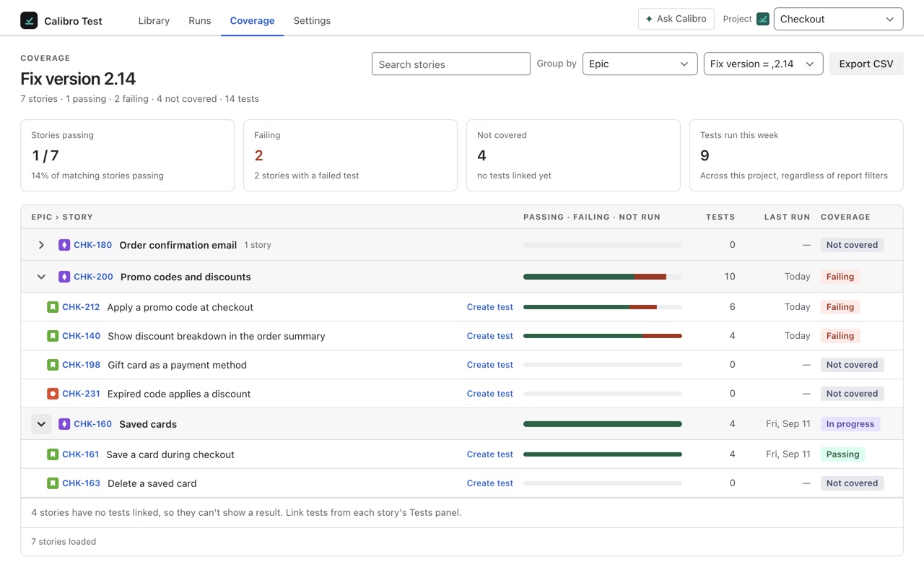Click the Stories passing summary card
Viewport: 924px width, 578px height.
127,155
